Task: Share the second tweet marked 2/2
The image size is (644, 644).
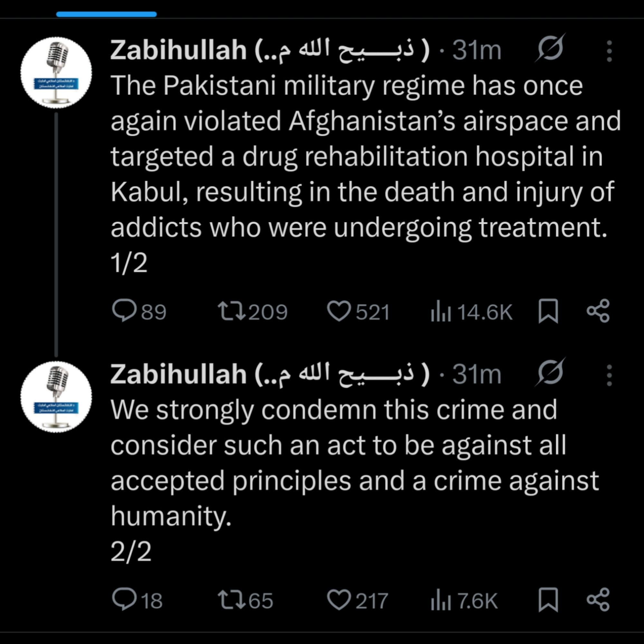Action: (x=598, y=599)
